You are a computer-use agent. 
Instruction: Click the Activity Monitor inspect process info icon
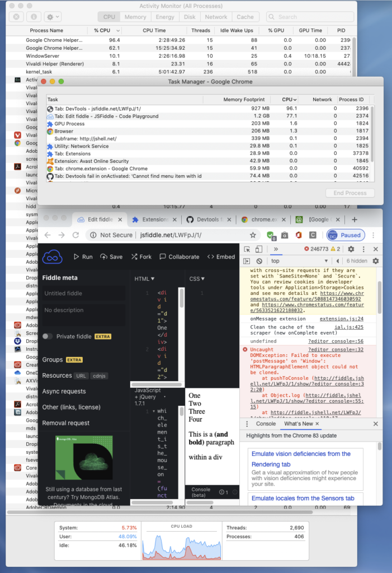pos(34,17)
